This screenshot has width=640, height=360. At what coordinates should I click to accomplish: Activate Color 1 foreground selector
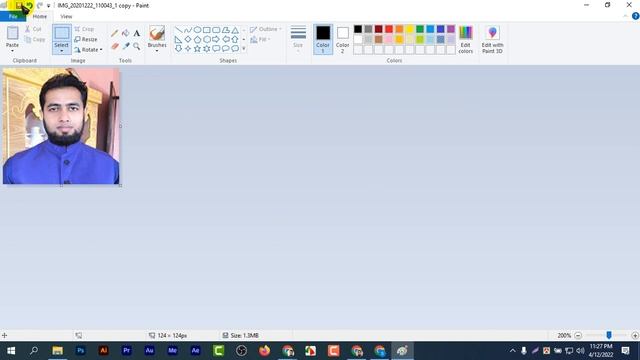click(322, 39)
